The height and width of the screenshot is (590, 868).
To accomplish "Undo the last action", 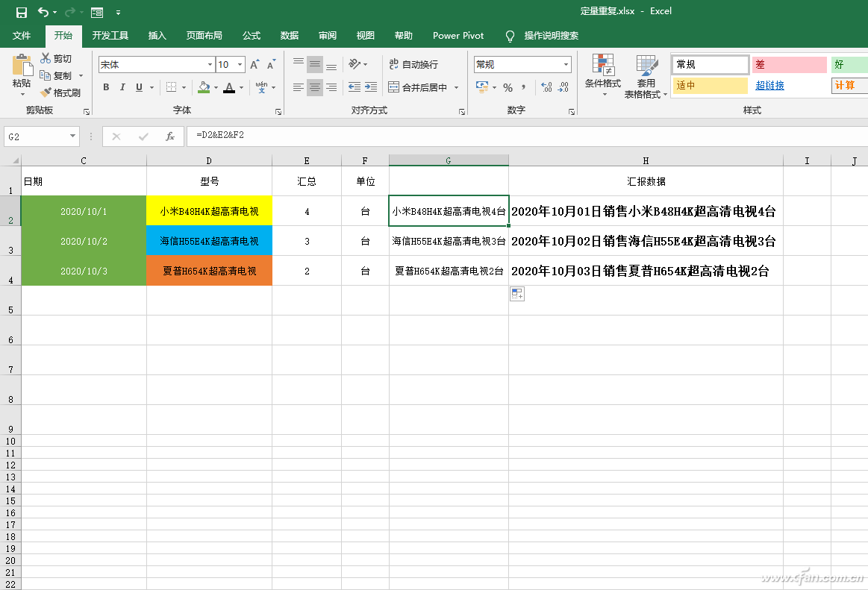I will point(43,12).
